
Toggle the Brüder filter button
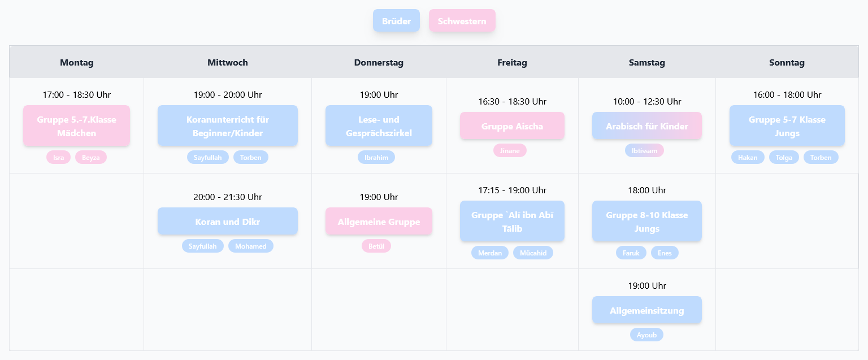(396, 21)
